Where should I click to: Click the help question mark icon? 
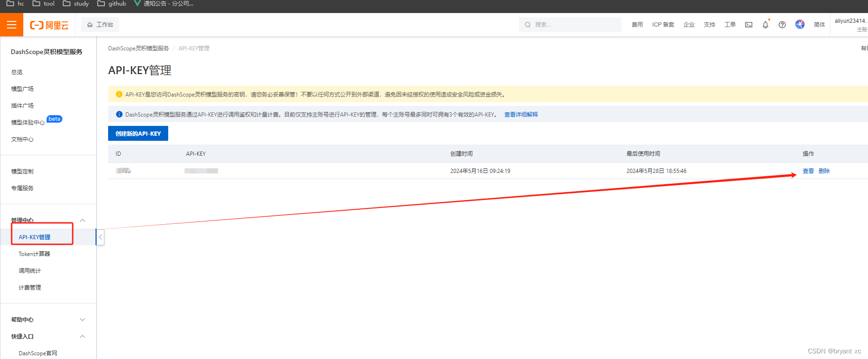pyautogui.click(x=782, y=25)
